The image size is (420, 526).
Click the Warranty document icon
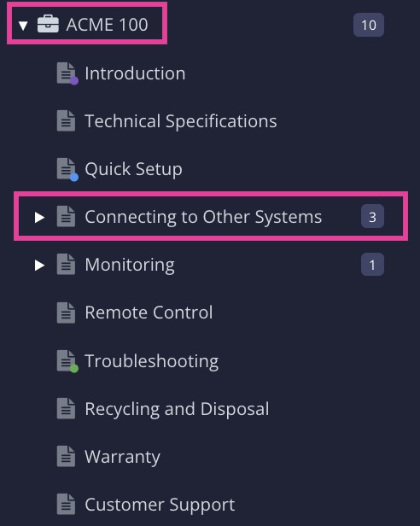tap(66, 456)
